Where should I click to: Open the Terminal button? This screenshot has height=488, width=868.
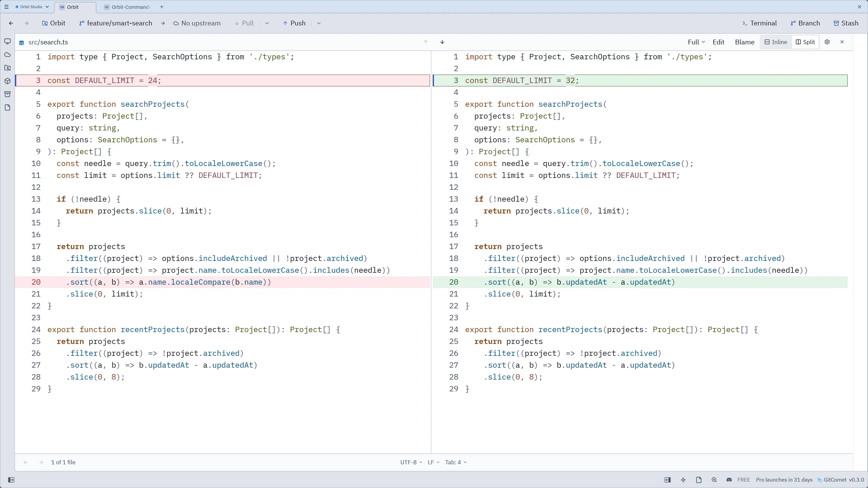point(759,23)
